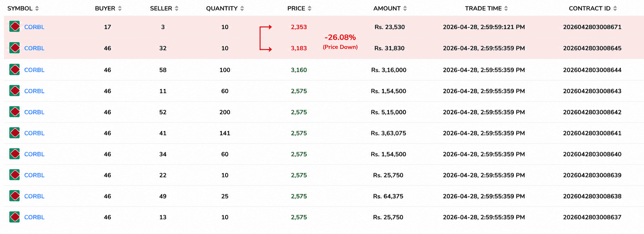Viewport: 644px width, 234px height.
Task: Open CORBL link in the seller 32 row
Action: pyautogui.click(x=34, y=48)
